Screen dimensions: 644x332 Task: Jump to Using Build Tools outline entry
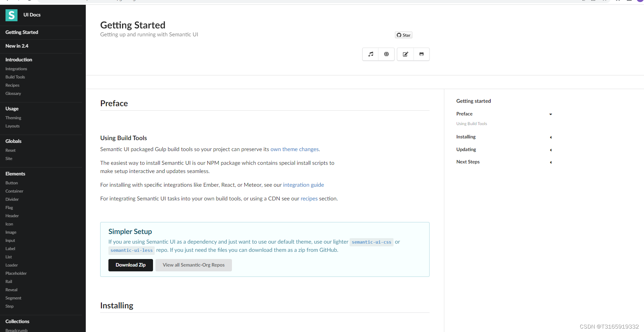(x=471, y=124)
